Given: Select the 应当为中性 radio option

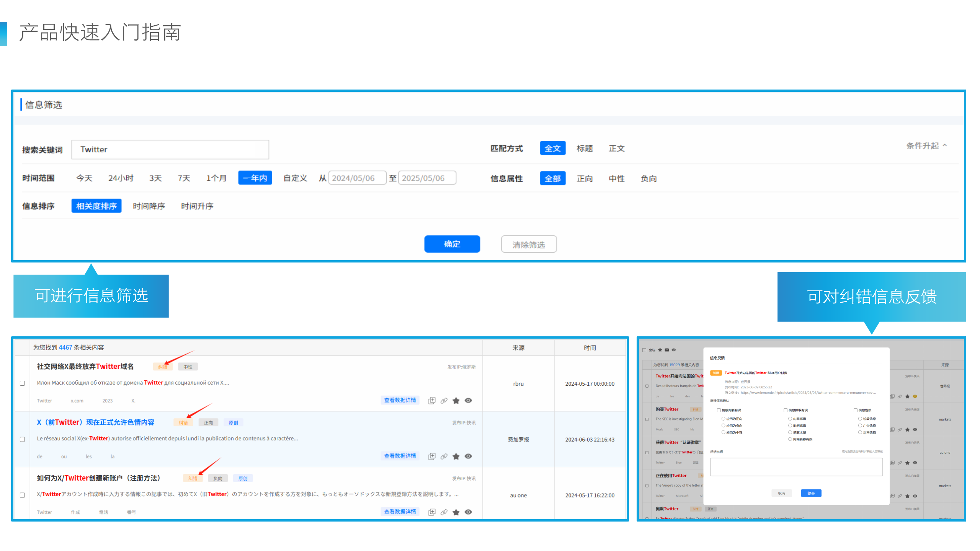Looking at the screenshot, I should (724, 432).
